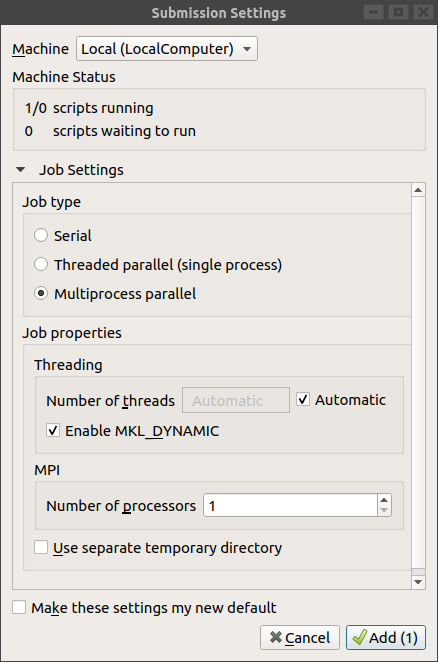Click the Job type heading

[52, 202]
